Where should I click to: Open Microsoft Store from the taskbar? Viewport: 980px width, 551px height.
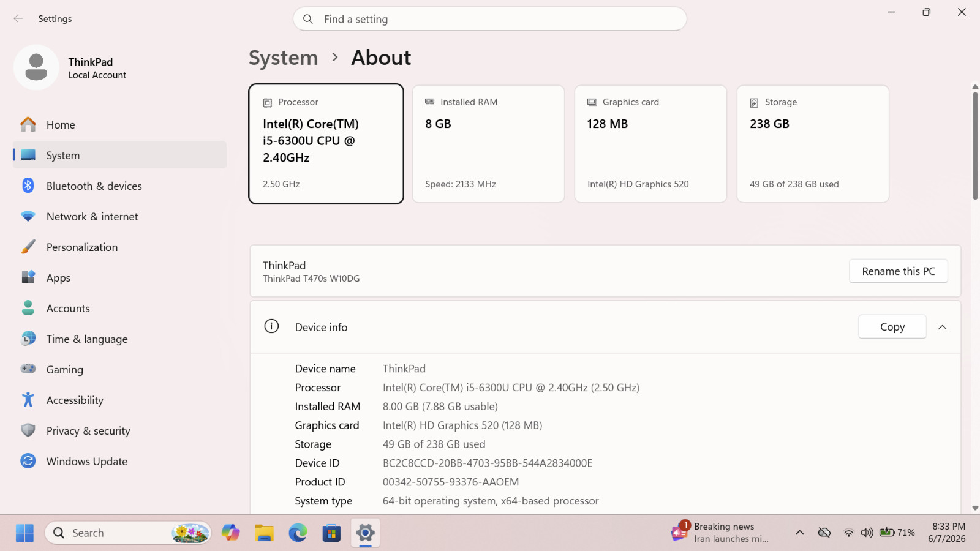(331, 533)
